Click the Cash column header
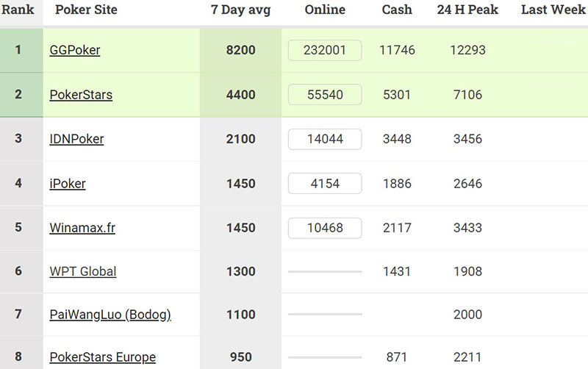 pyautogui.click(x=397, y=10)
